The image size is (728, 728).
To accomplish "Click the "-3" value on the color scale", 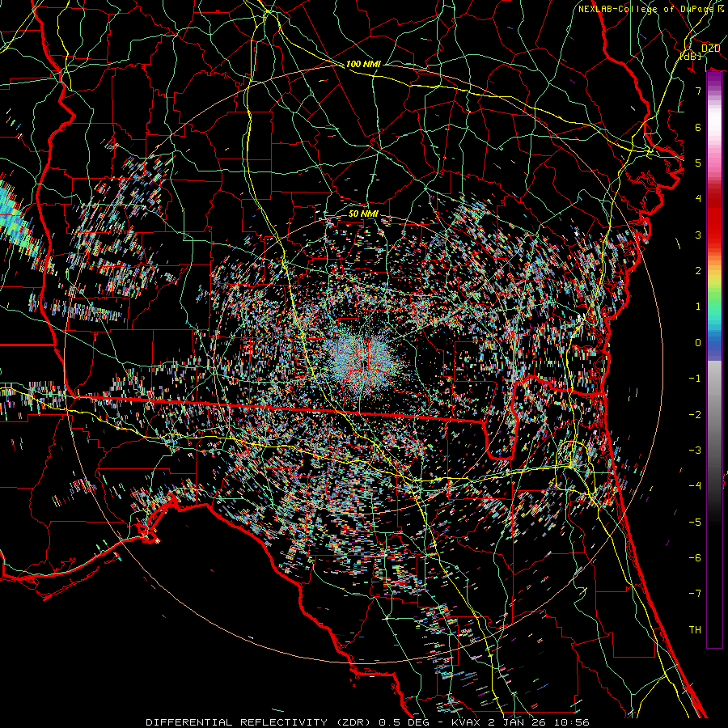I will click(x=695, y=451).
